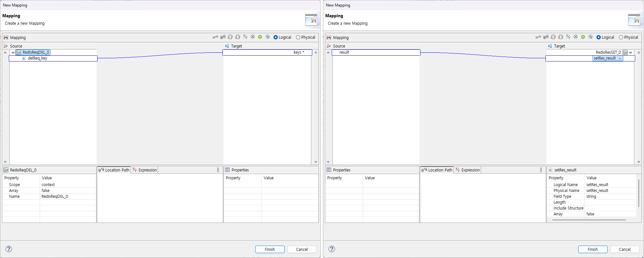This screenshot has width=644, height=258.
Task: Click Finish in the left dialog
Action: (x=270, y=249)
